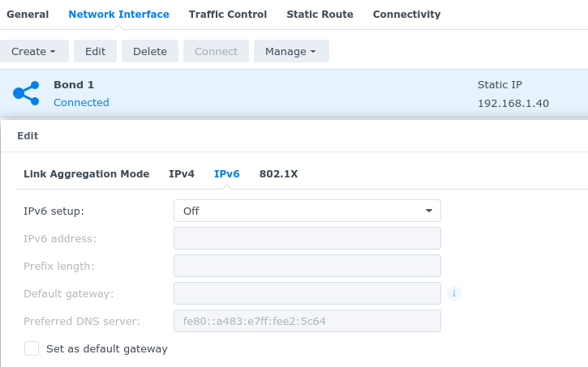Image resolution: width=588 pixels, height=367 pixels.
Task: Click the IPv6 address input field
Action: coord(307,238)
